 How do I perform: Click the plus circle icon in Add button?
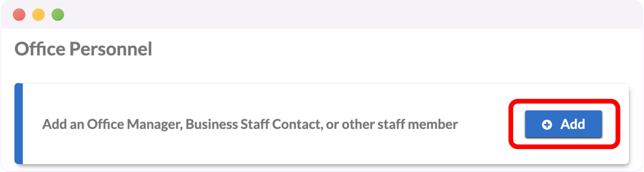click(x=547, y=125)
